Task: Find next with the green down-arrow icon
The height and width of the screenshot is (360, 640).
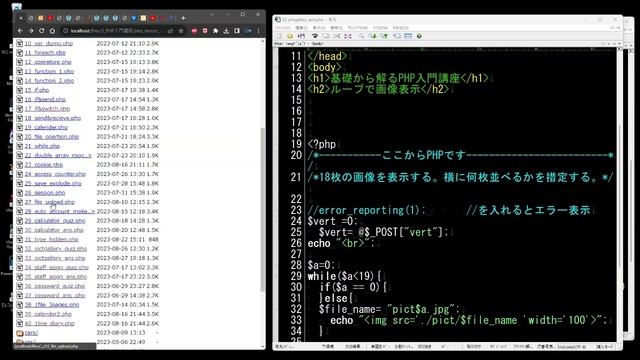Action: (372, 36)
